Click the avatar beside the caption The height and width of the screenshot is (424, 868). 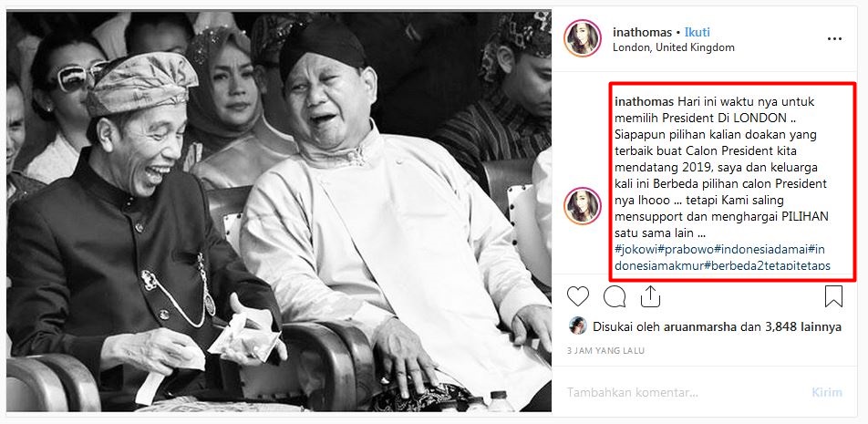click(x=583, y=205)
